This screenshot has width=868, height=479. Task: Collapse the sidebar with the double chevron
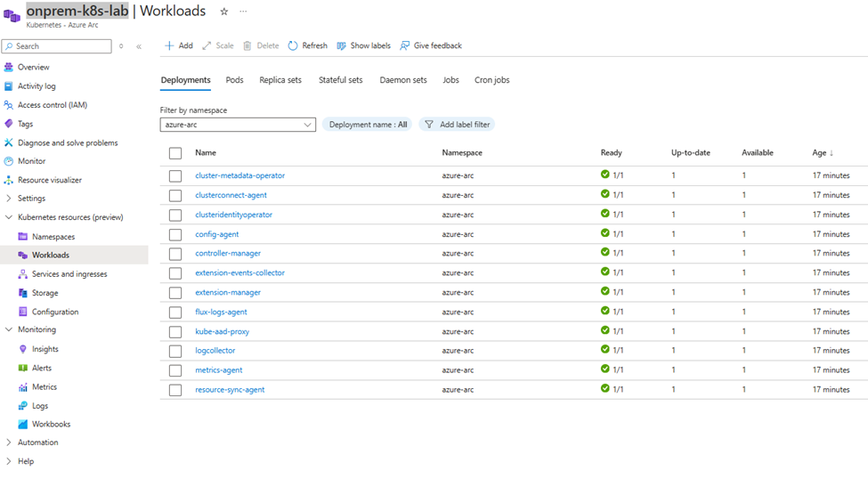[139, 46]
